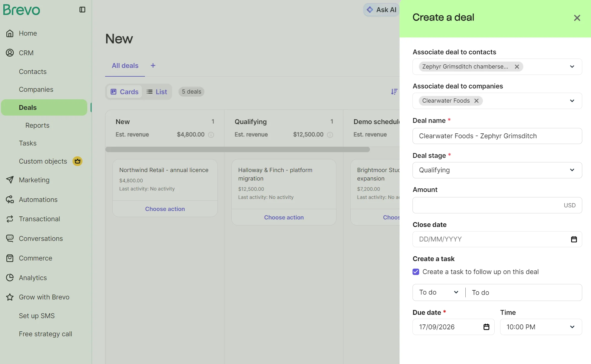591x364 pixels.
Task: Click the CRM person icon
Action: (x=10, y=53)
